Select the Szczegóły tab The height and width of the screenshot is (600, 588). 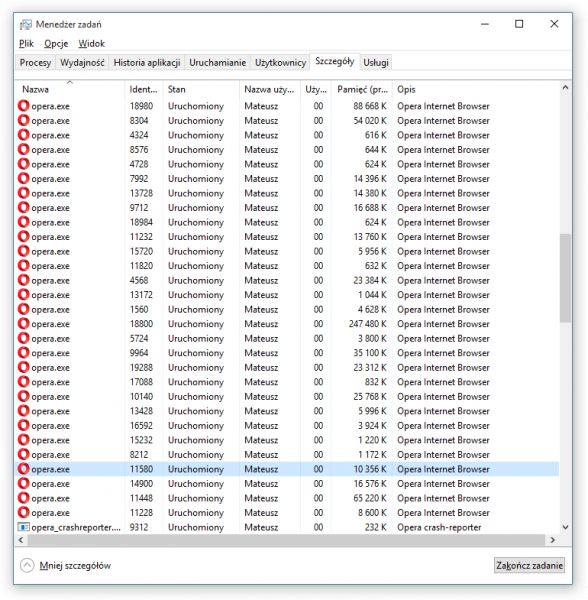click(x=335, y=61)
